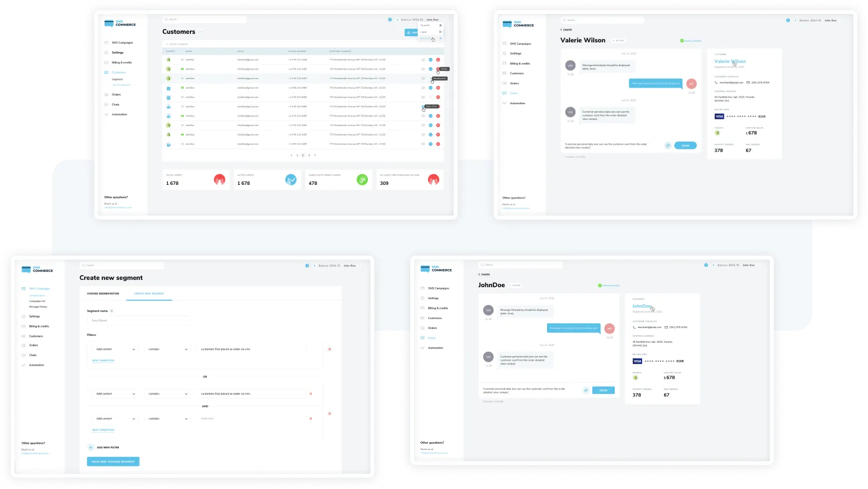Screen dimensions: 868x489
Task: Click next page arrow in customers pagination
Action: [x=315, y=155]
